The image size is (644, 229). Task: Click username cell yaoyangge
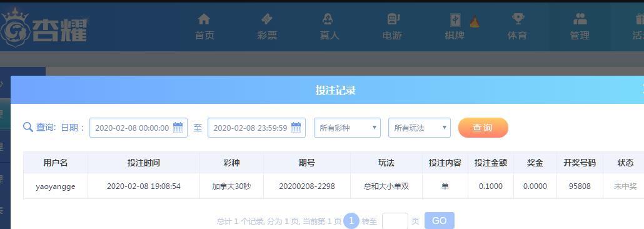56,186
